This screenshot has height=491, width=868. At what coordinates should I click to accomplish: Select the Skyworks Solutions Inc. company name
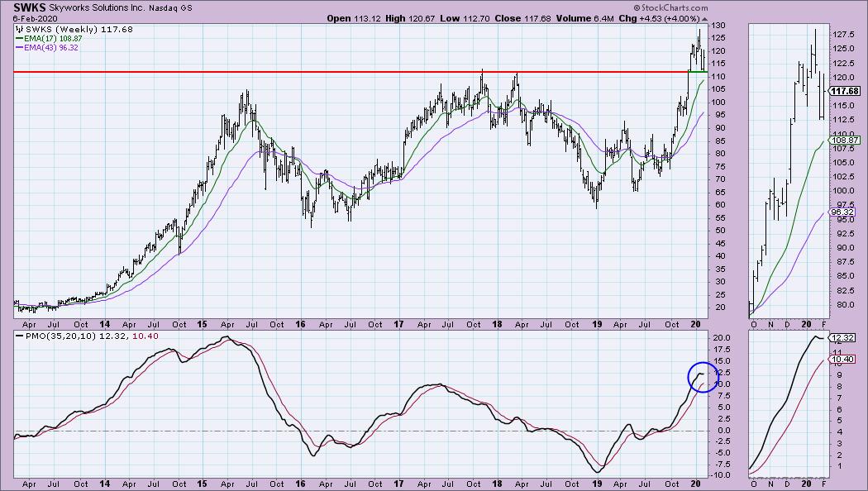[x=98, y=7]
